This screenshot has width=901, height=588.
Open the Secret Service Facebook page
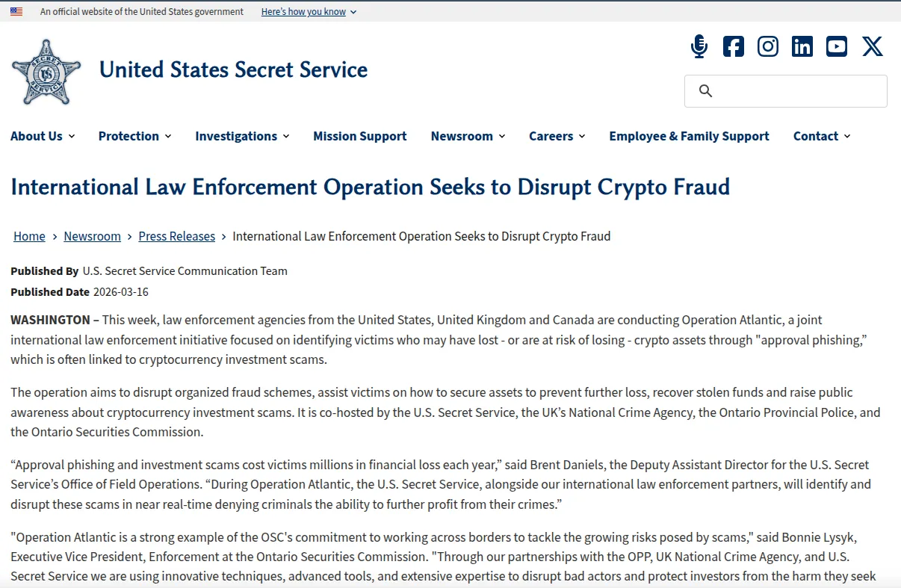click(734, 46)
